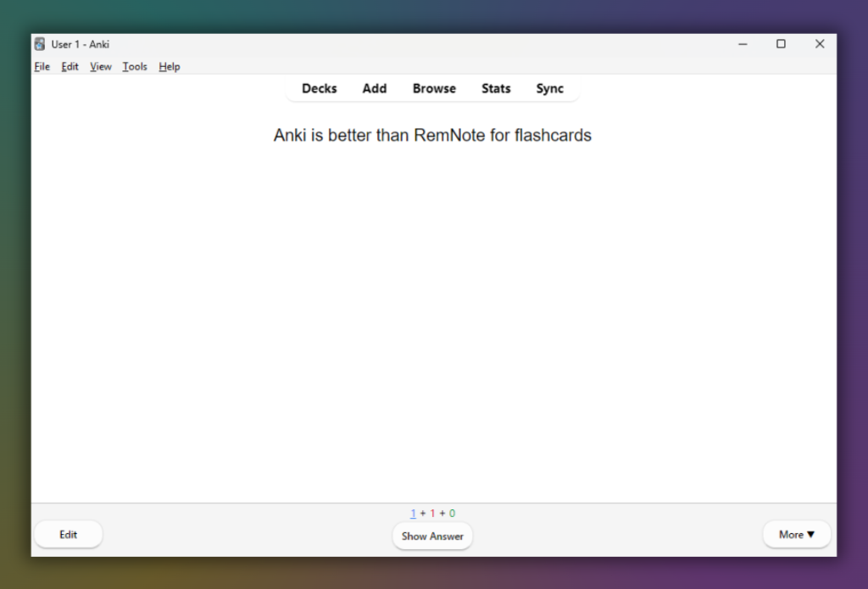Click the green review card count
Screen dimensions: 868x589
pyautogui.click(x=450, y=513)
